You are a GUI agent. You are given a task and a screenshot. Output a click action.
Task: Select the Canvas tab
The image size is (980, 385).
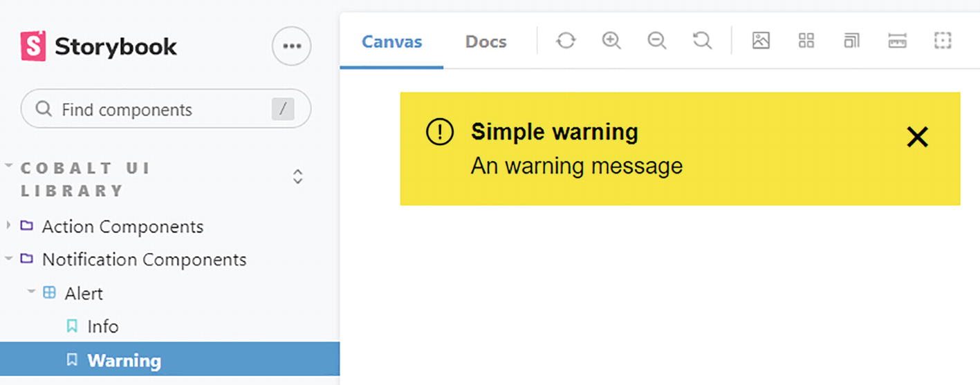(x=391, y=41)
